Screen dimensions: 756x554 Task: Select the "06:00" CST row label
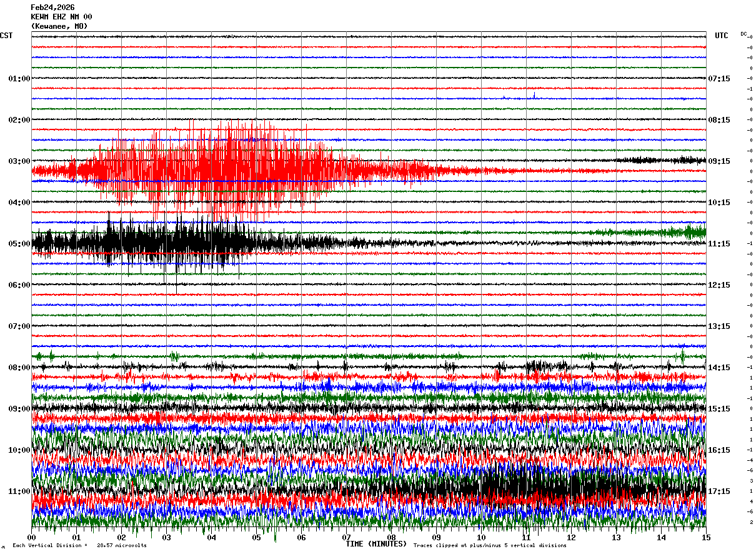(x=19, y=285)
